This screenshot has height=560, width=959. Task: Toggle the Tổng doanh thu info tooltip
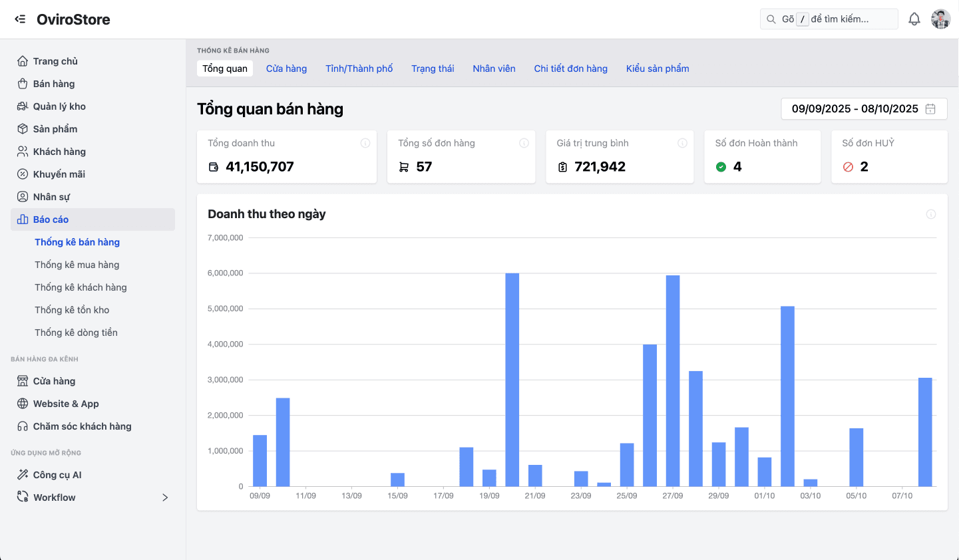(x=365, y=142)
